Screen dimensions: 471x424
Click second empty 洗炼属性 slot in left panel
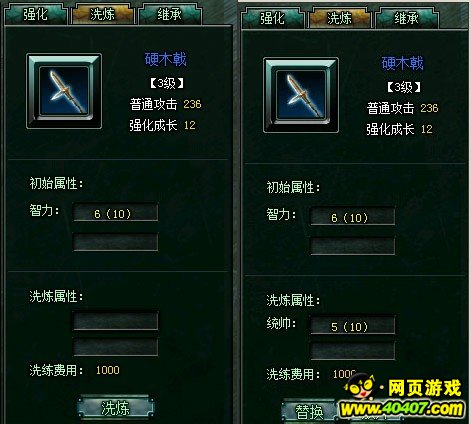click(116, 347)
